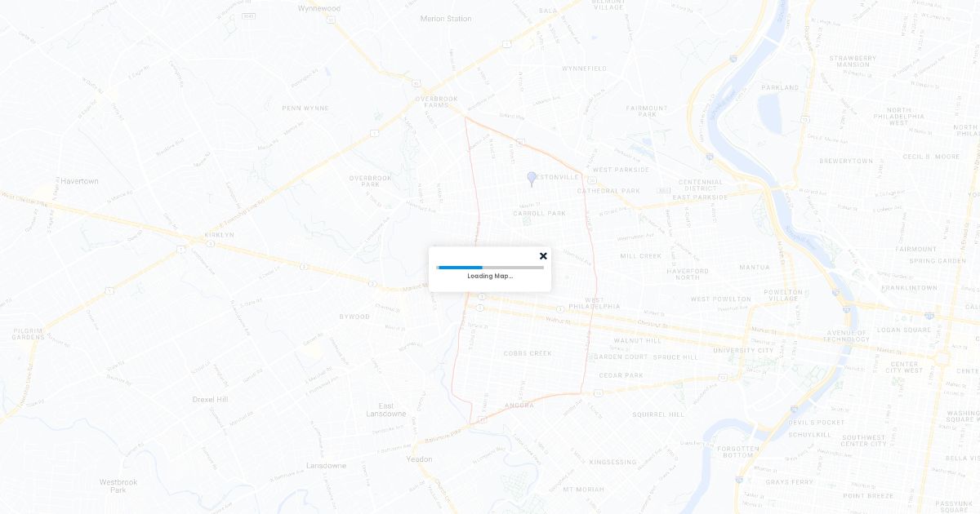980x514 pixels.
Task: Click the 'Brewerytown' map label
Action: coord(846,161)
